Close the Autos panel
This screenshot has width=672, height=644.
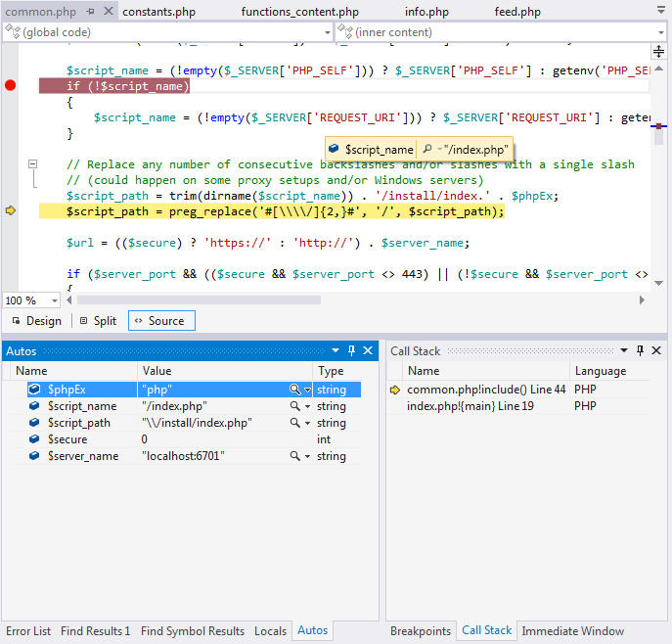pos(368,350)
